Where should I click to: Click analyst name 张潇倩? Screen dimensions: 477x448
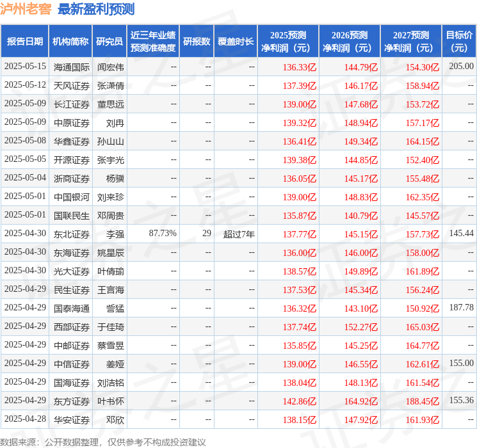pyautogui.click(x=111, y=86)
